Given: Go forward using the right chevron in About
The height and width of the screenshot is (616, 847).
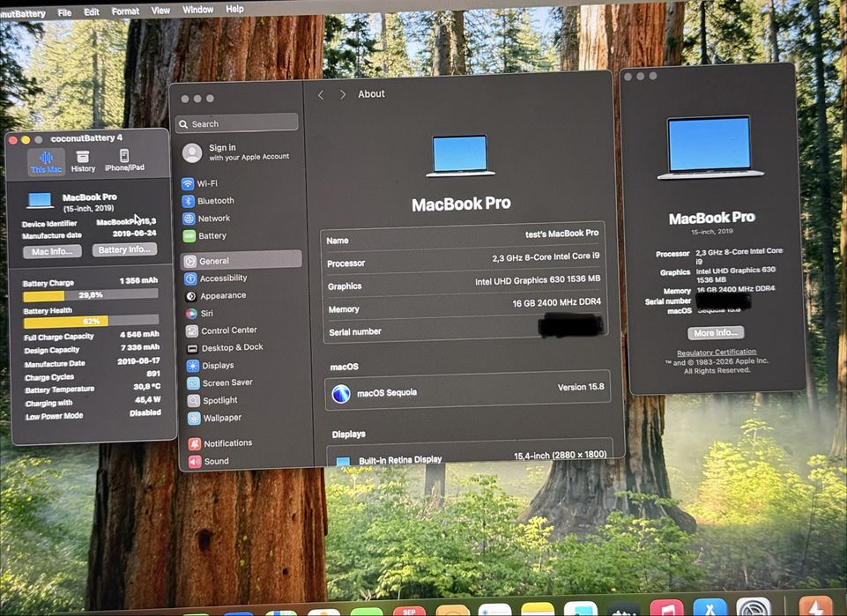Looking at the screenshot, I should [343, 94].
